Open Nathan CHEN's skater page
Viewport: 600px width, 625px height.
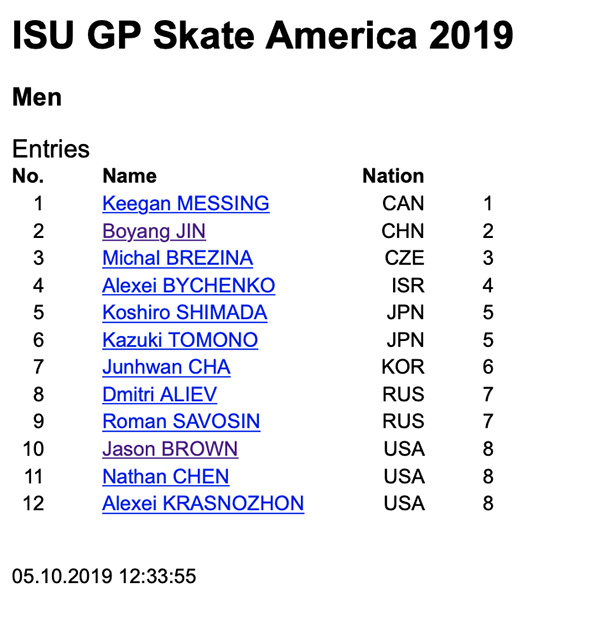click(x=165, y=477)
